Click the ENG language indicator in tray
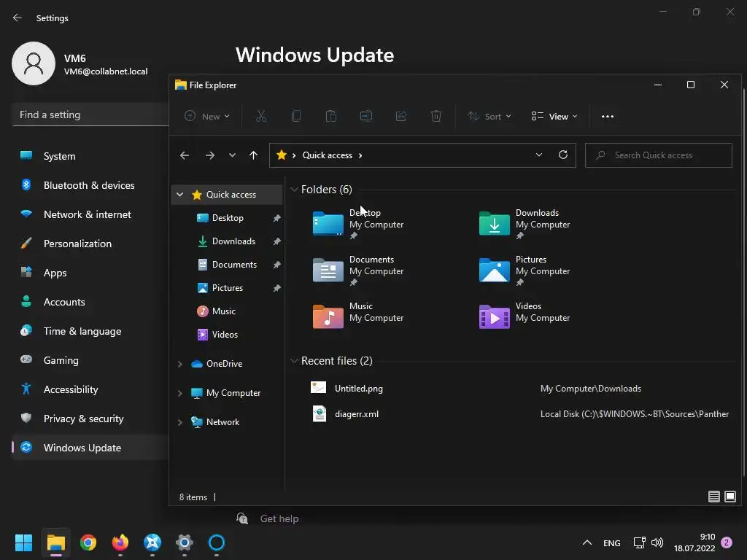The height and width of the screenshot is (560, 747). (612, 542)
